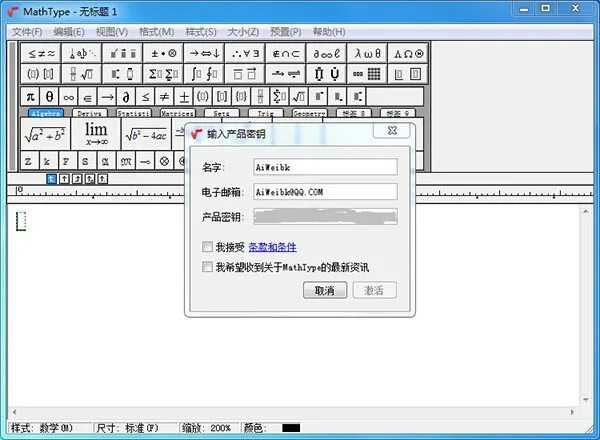Switch to the Derivs tab
Screen dimensions: 600x440
(x=90, y=113)
